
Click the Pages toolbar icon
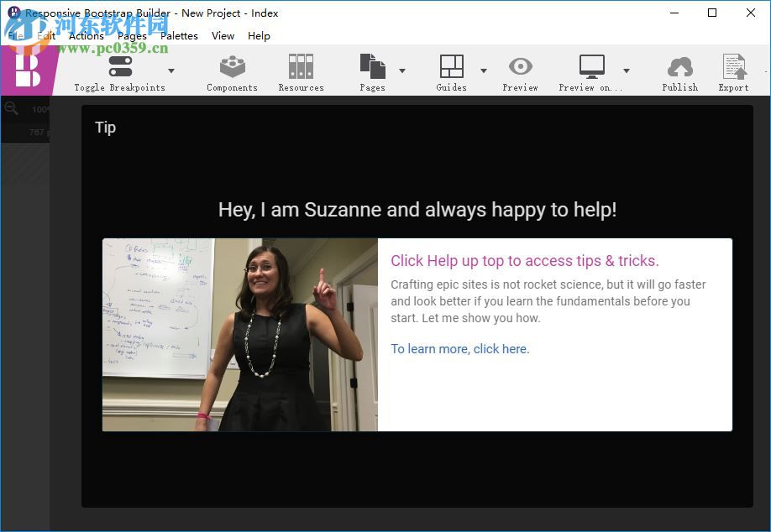[x=372, y=67]
